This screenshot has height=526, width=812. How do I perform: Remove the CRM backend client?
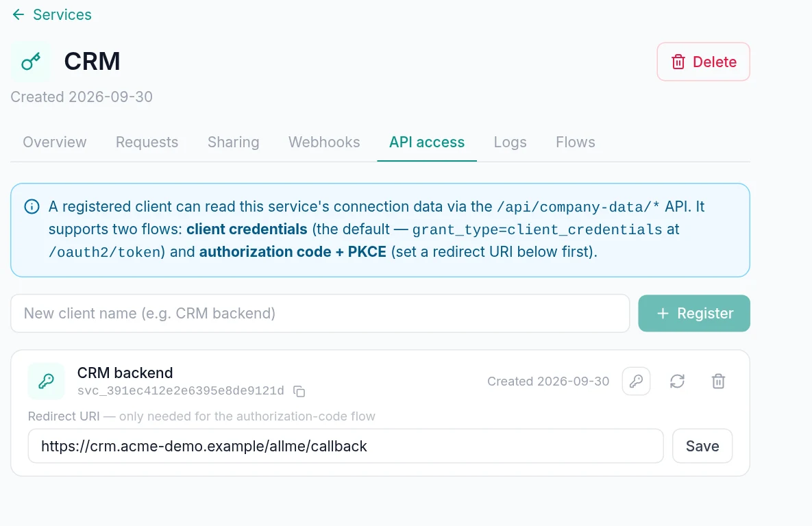pyautogui.click(x=718, y=381)
